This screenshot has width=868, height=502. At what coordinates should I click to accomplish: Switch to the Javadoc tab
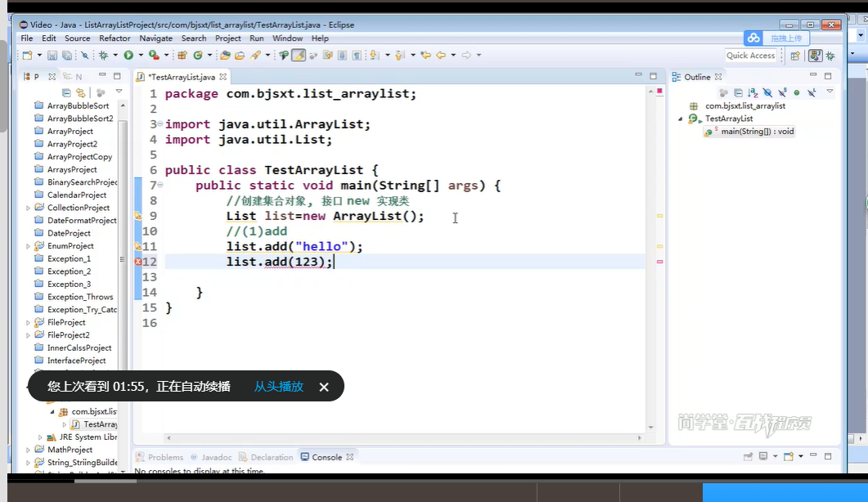211,457
